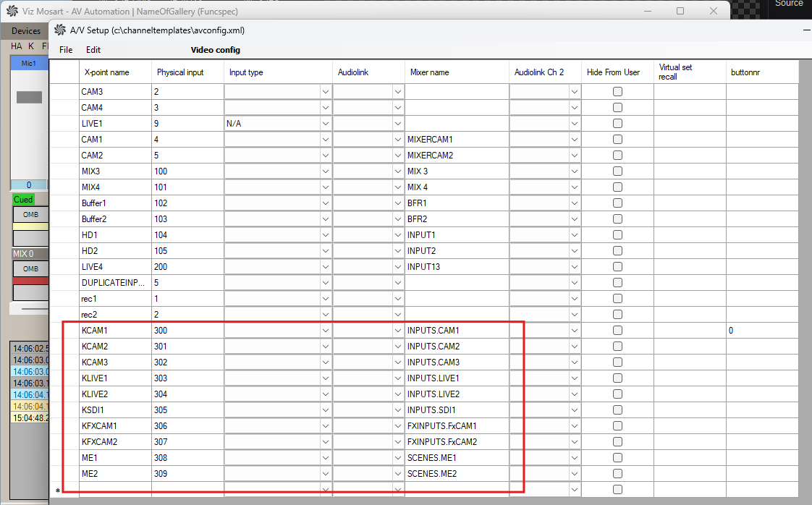812x505 pixels.
Task: Tick Hide From User for CAM3
Action: click(x=617, y=92)
